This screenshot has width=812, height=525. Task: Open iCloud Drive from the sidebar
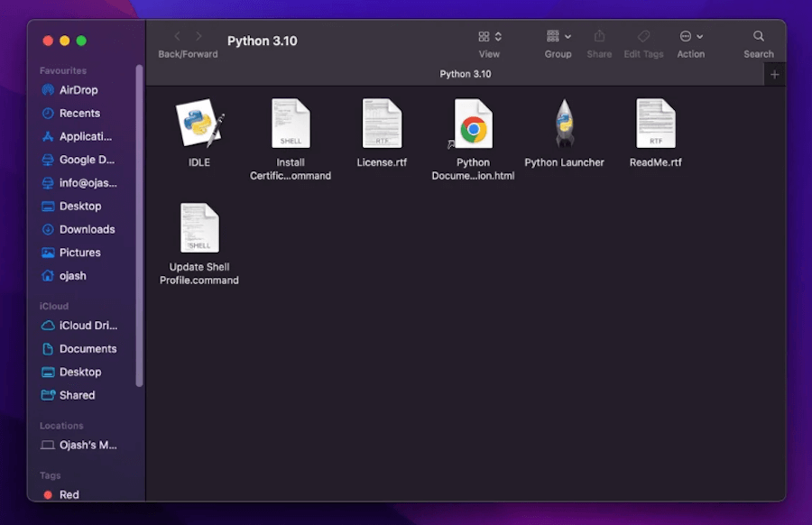(86, 325)
